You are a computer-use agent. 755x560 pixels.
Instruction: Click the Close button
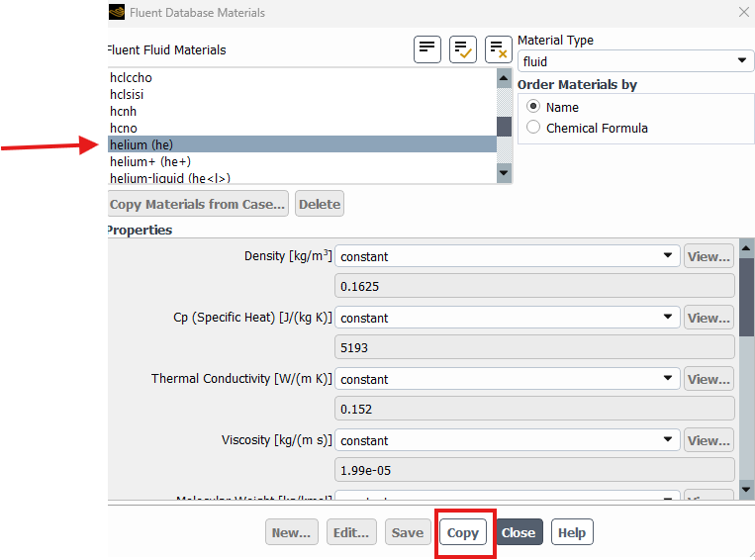(x=519, y=532)
